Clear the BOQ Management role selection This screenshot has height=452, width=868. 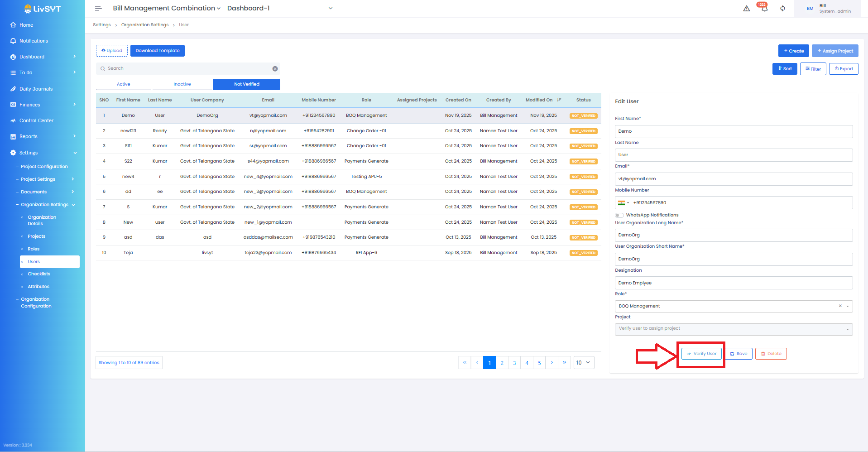click(840, 306)
